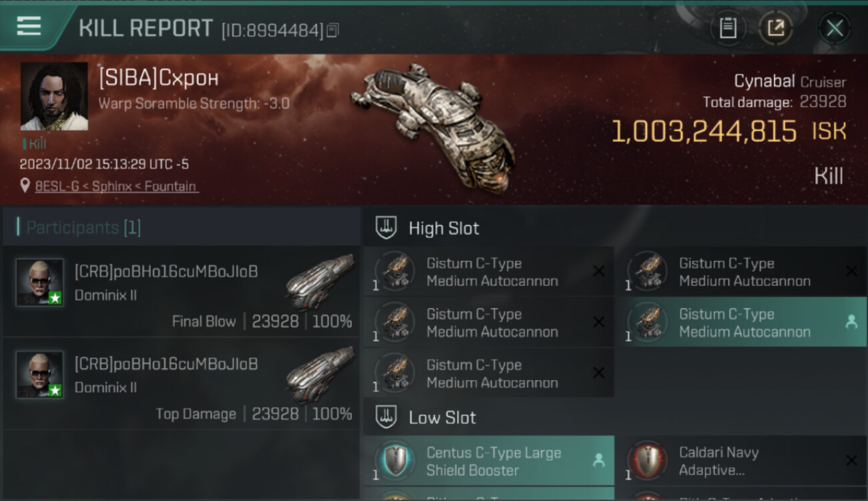Open the 8ESL-G Sphinx Fountain location link
The height and width of the screenshot is (501, 868).
117,186
